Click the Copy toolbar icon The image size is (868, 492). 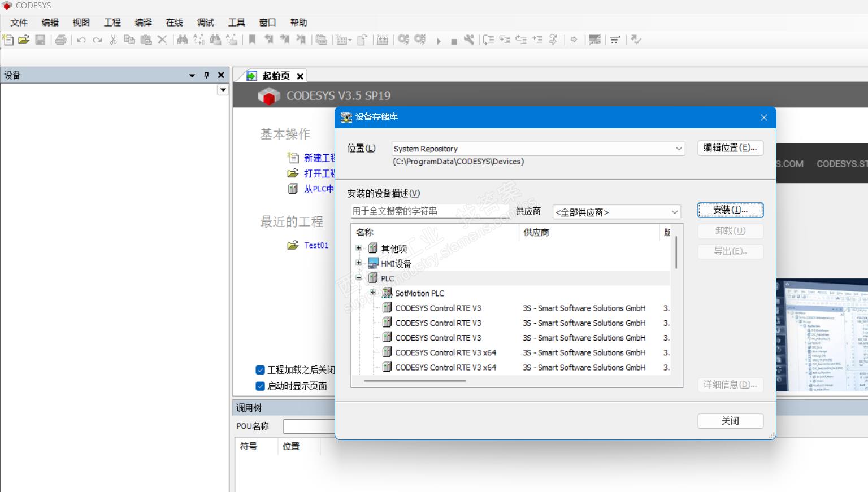129,40
